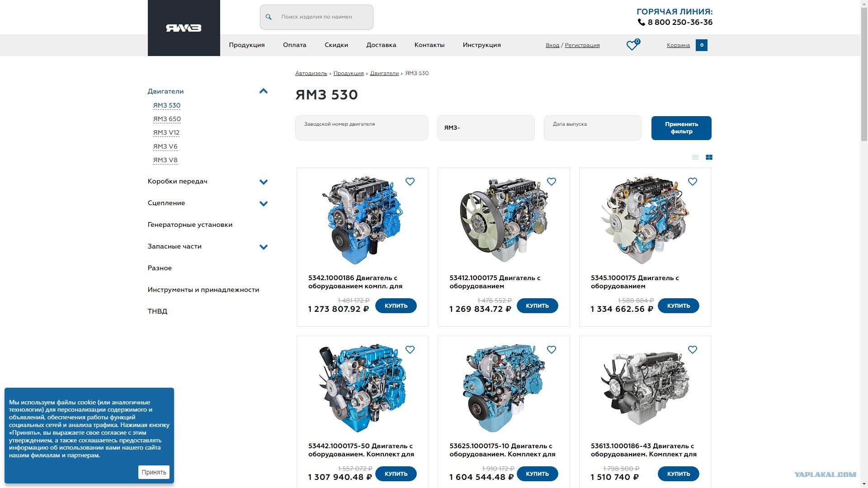Open the Инструкция menu item
This screenshot has width=868, height=488.
tap(482, 45)
